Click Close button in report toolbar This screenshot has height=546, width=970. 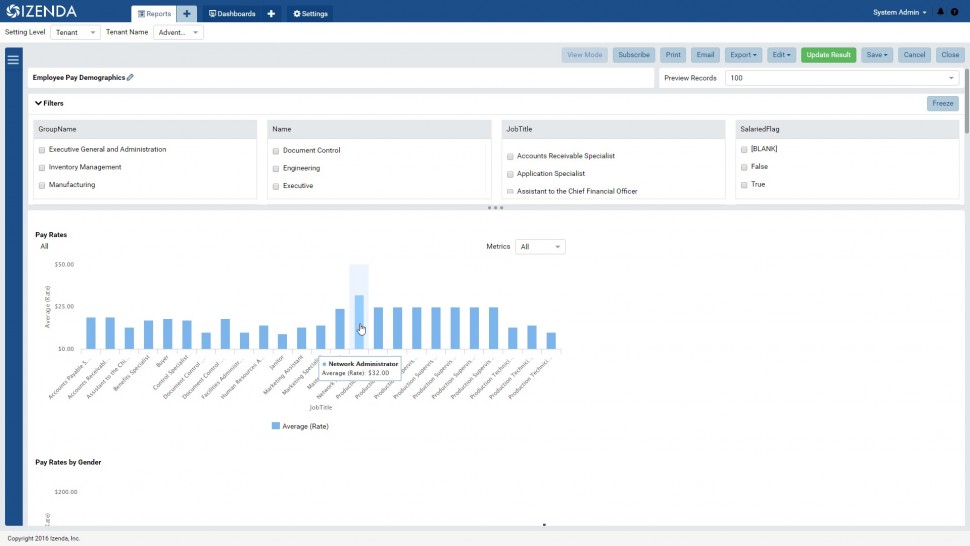950,55
